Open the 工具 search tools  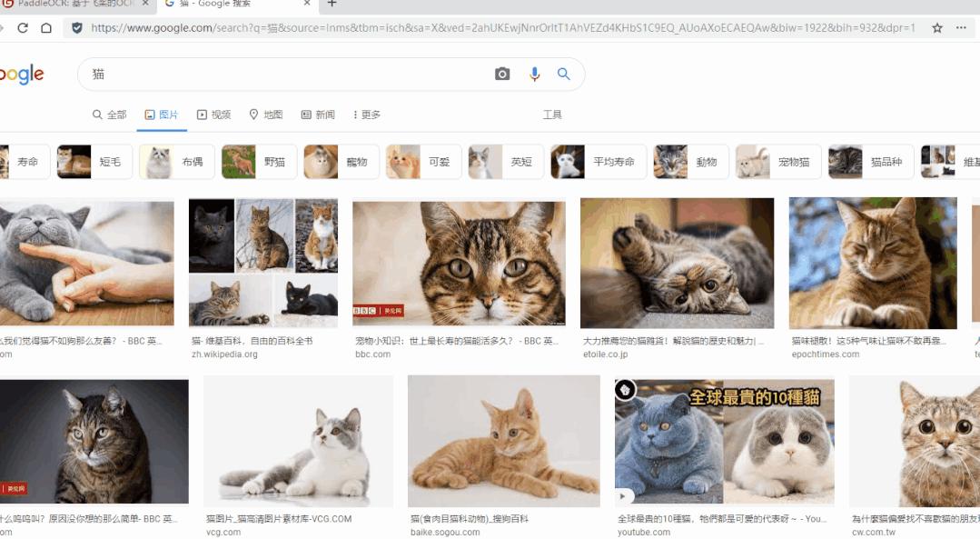click(x=552, y=115)
